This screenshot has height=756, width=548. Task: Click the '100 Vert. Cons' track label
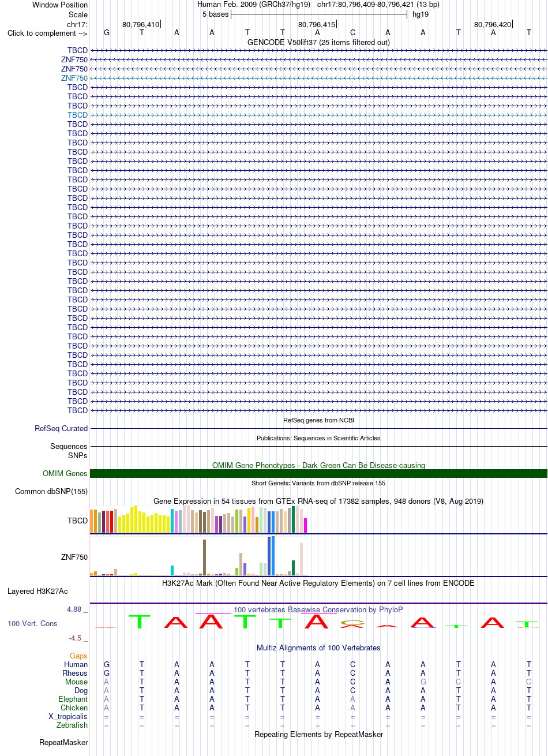pyautogui.click(x=32, y=624)
